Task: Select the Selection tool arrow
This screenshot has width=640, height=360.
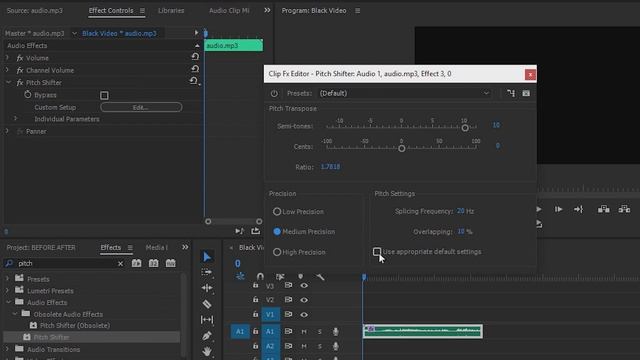Action: (207, 256)
